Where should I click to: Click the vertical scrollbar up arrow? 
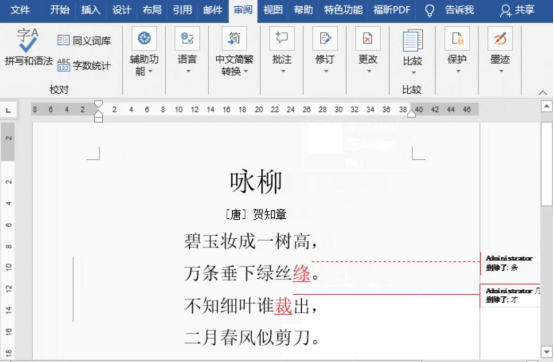tap(547, 106)
